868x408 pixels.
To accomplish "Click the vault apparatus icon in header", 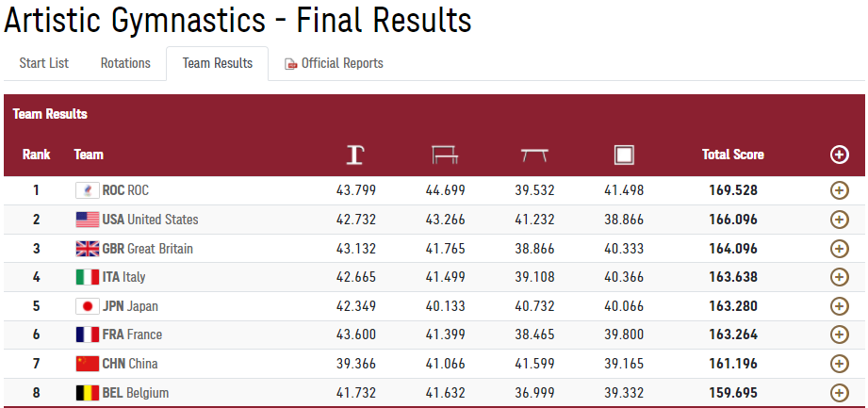I will pos(355,155).
